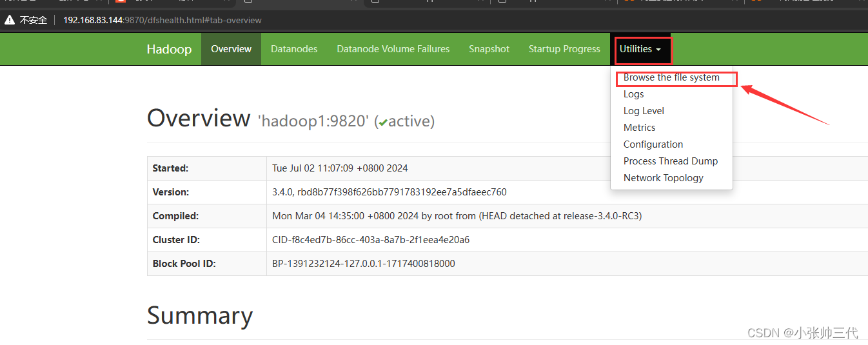Collapse the Utilities dropdown menu
Screen dimensions: 868x345
[640, 49]
